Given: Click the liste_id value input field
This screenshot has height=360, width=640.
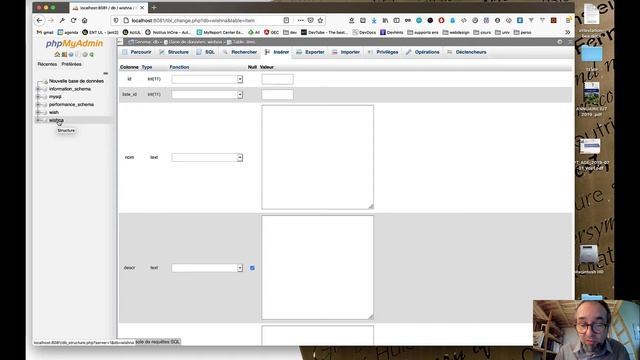Looking at the screenshot, I should [277, 95].
